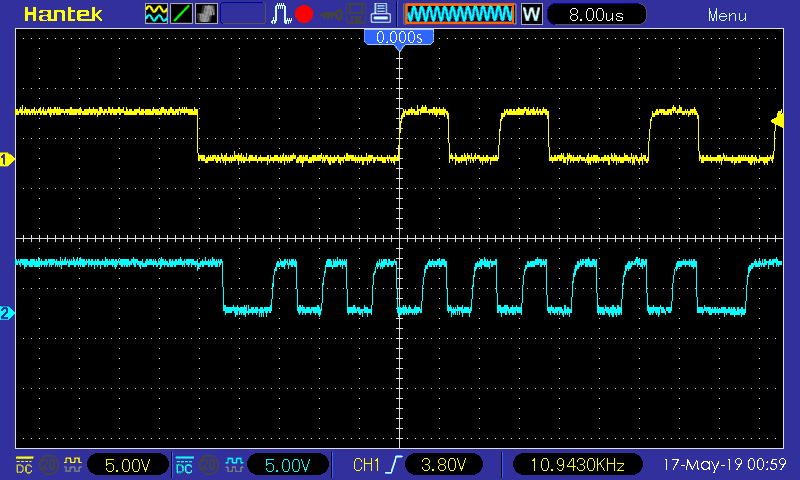Screen dimensions: 800x480
Task: Click the yellow 5.00V CH1 scale readout
Action: pos(128,465)
